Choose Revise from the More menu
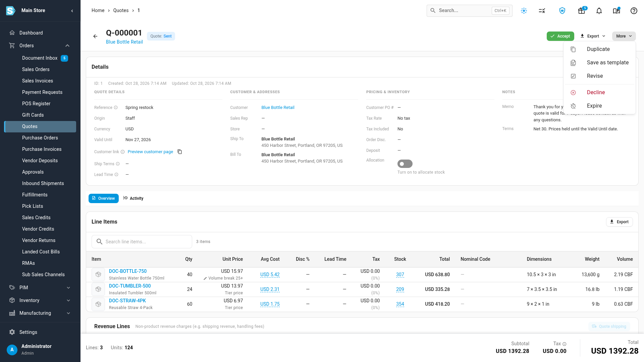This screenshot has height=362, width=644. [x=599, y=76]
